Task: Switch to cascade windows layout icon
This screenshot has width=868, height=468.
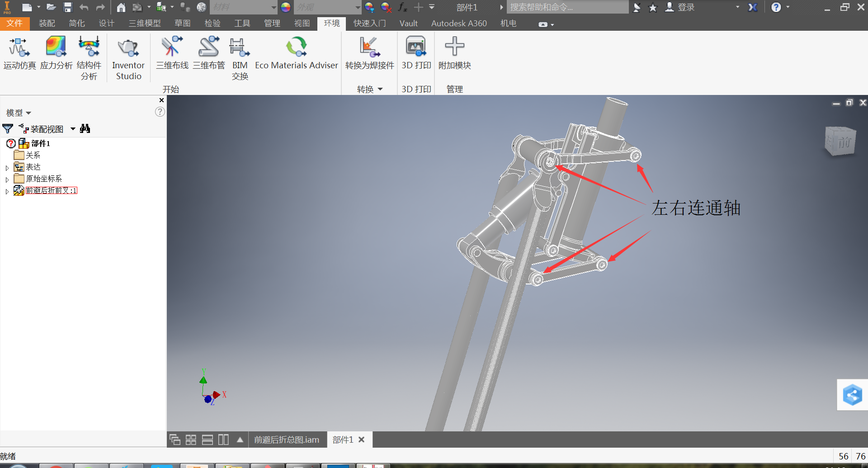Action: pyautogui.click(x=175, y=440)
